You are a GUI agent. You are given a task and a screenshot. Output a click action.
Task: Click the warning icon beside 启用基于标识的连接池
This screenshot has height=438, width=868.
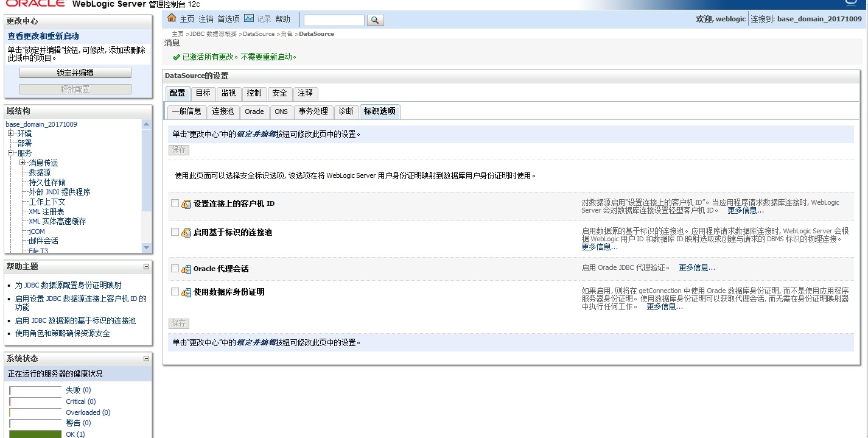(186, 233)
